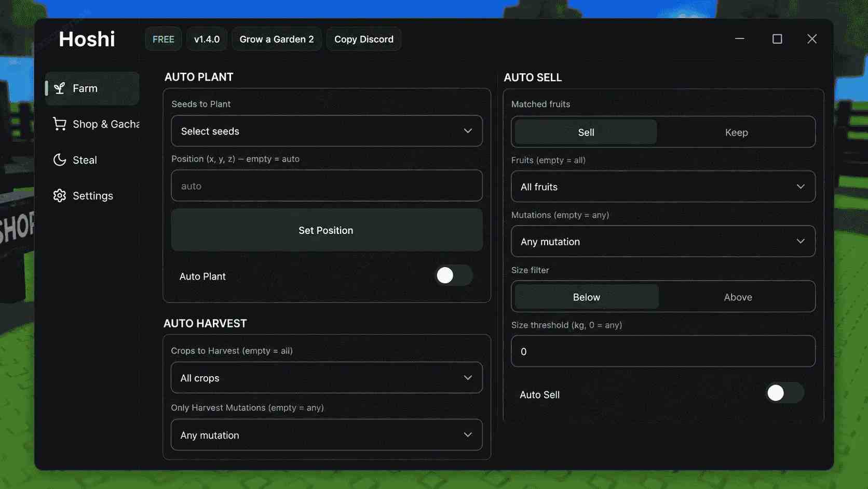Go to the Settings tab
Image resolution: width=868 pixels, height=489 pixels.
pyautogui.click(x=92, y=195)
